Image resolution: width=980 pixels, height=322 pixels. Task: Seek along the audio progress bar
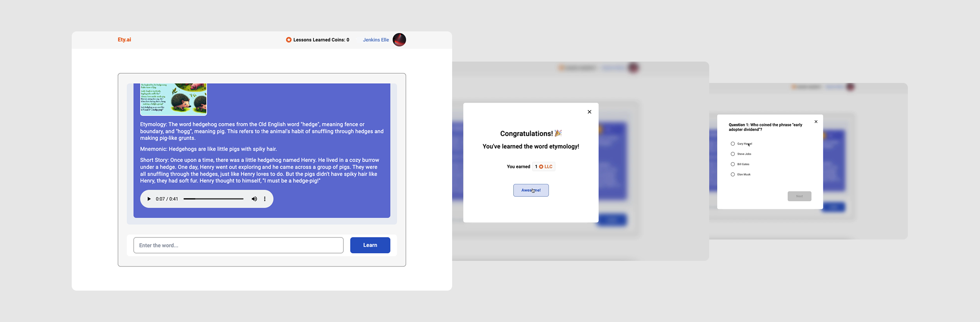(x=214, y=199)
